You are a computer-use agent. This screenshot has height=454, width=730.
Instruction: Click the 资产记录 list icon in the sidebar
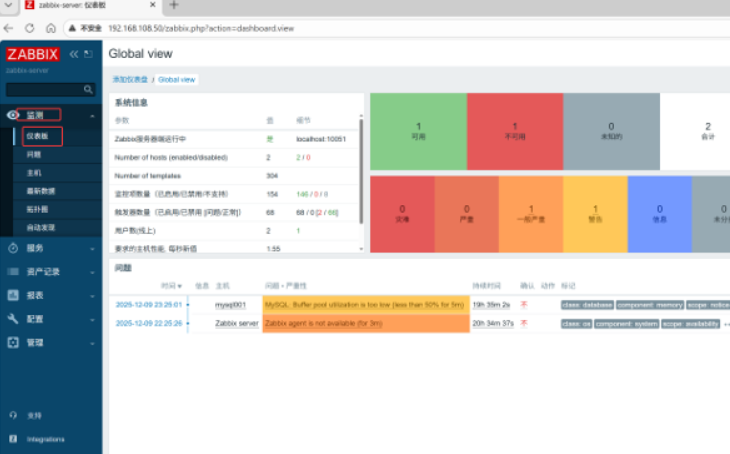(13, 271)
